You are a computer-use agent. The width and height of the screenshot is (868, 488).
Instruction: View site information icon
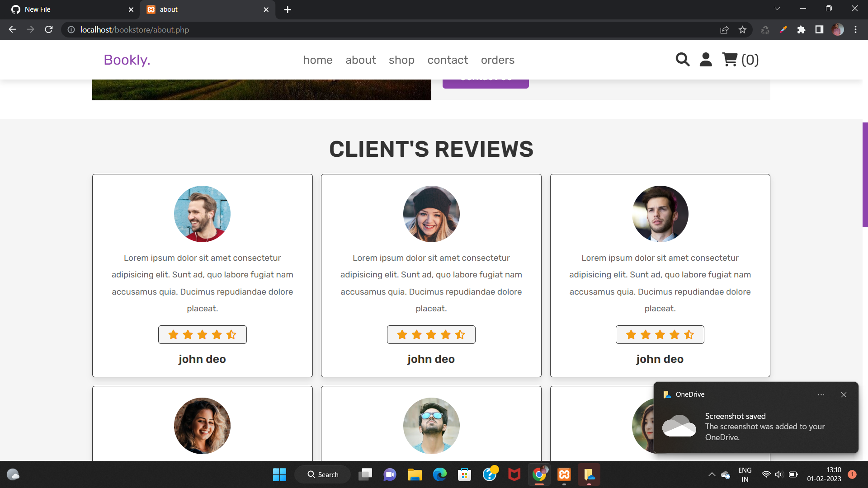click(71, 30)
